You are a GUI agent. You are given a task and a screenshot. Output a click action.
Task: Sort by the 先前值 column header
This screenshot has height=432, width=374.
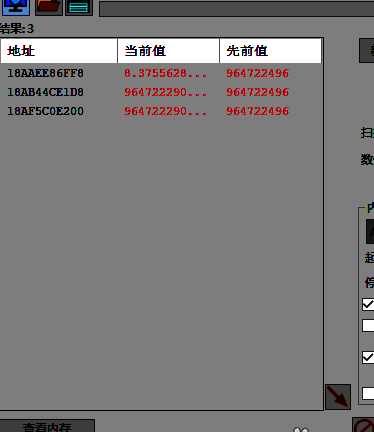coord(271,51)
